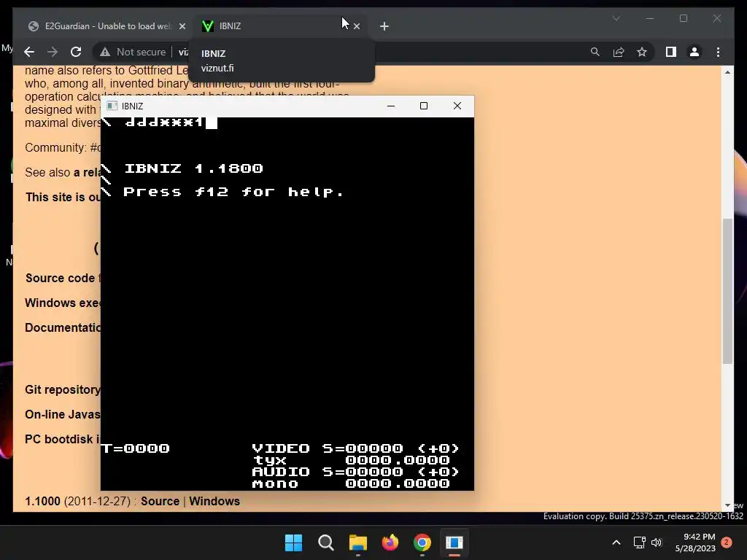Open the network status tray icon
The height and width of the screenshot is (560, 747).
pyautogui.click(x=639, y=542)
